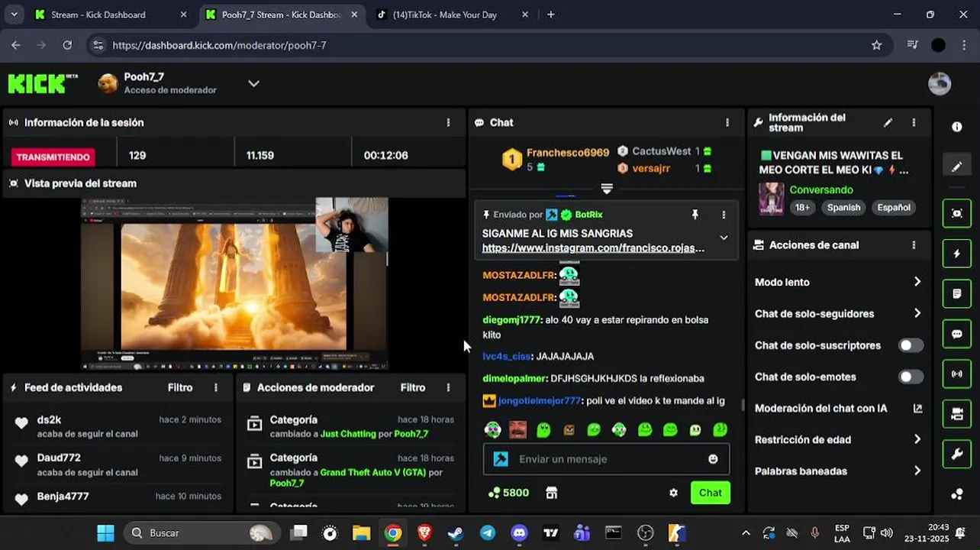Toggle the channel actions widget icon in the sidebar
This screenshot has height=550, width=980.
(x=956, y=414)
